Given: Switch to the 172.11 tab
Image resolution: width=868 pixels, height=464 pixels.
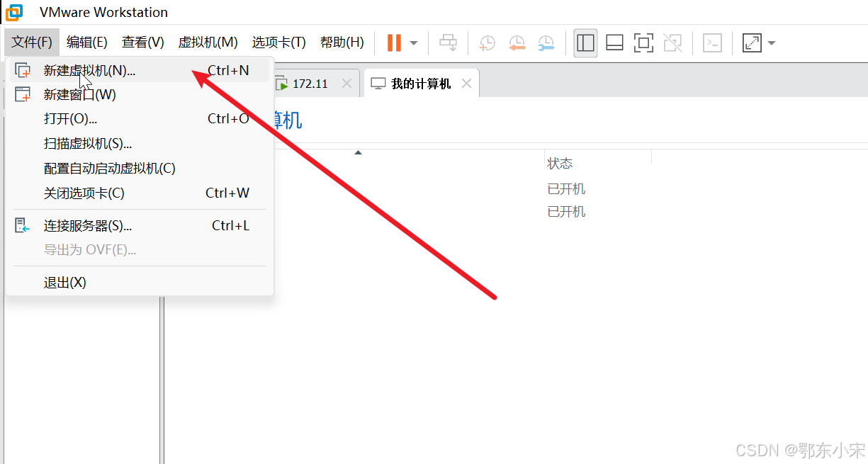Looking at the screenshot, I should 312,84.
